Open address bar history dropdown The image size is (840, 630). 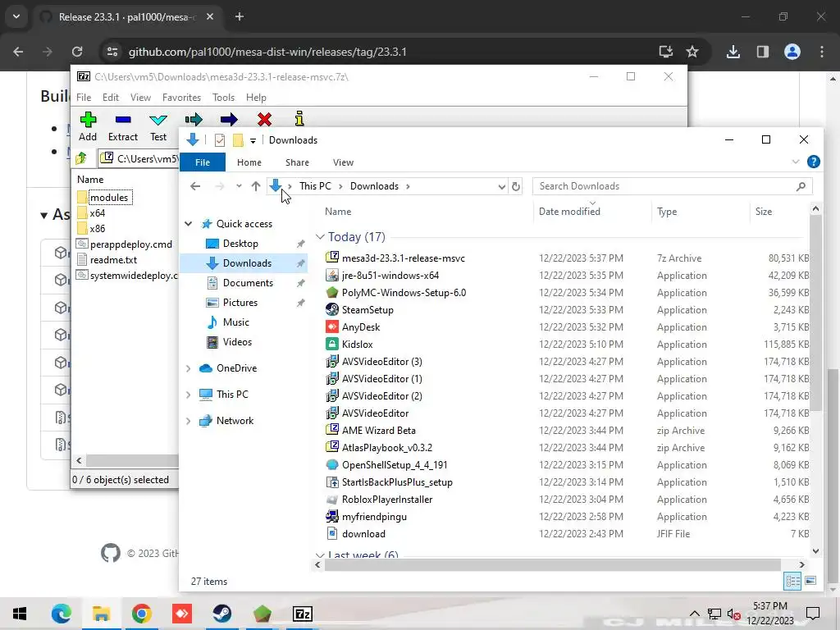pyautogui.click(x=501, y=186)
